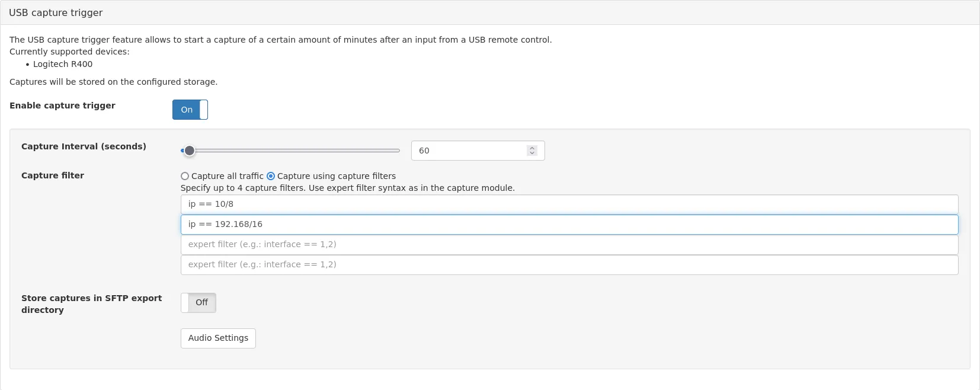Decrease capture interval with the down arrow

[532, 154]
